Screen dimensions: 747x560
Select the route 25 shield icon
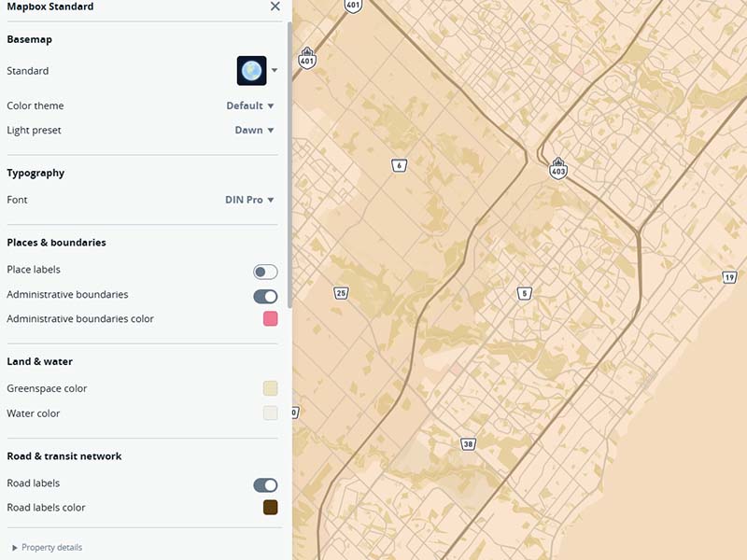[341, 293]
